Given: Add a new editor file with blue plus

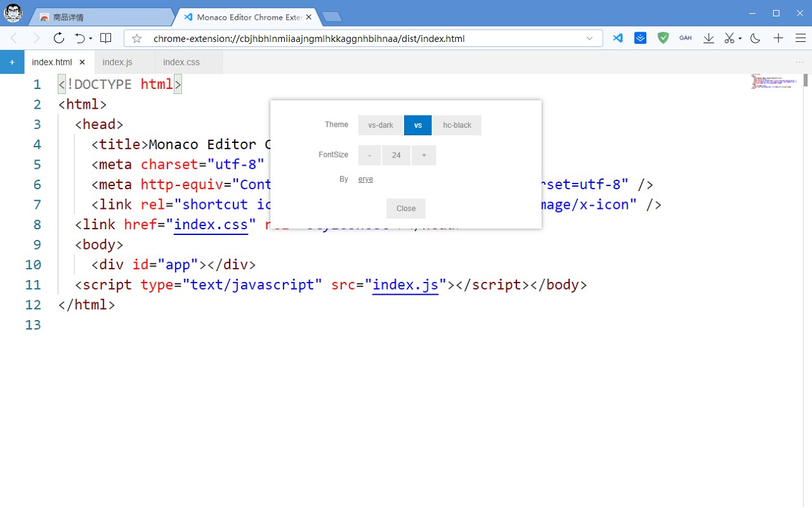Looking at the screenshot, I should coord(12,62).
